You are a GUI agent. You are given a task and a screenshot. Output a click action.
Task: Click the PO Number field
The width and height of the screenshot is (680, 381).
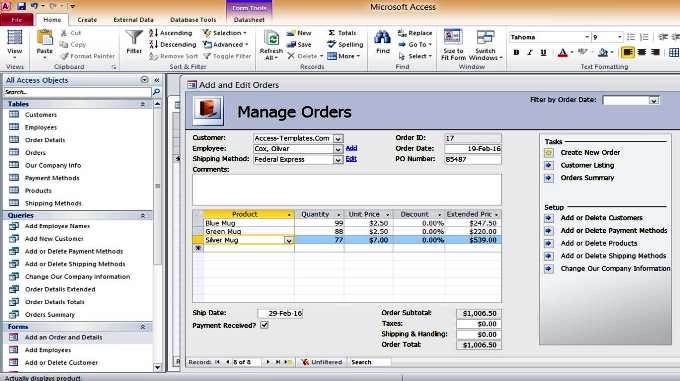[x=473, y=160]
